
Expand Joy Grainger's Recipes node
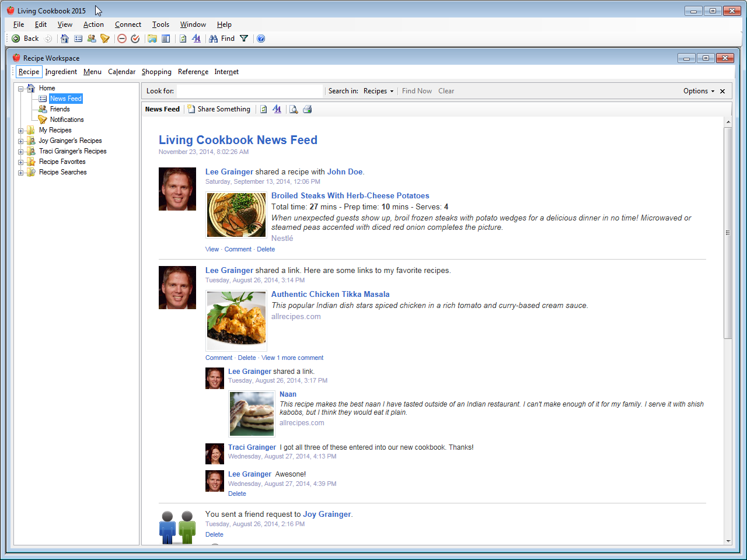(x=21, y=141)
